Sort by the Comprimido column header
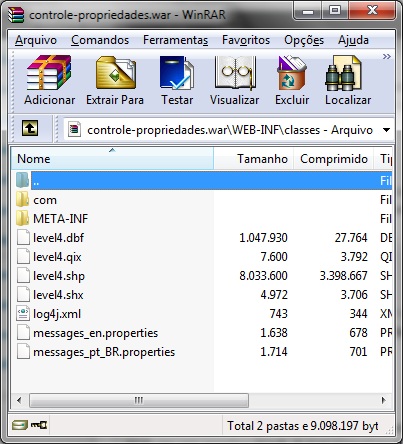Image resolution: width=403 pixels, height=444 pixels. click(x=334, y=159)
